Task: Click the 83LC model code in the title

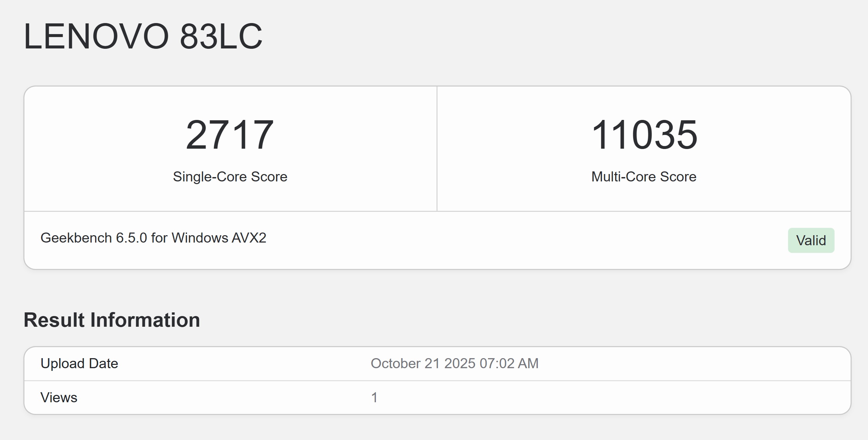Action: click(221, 36)
